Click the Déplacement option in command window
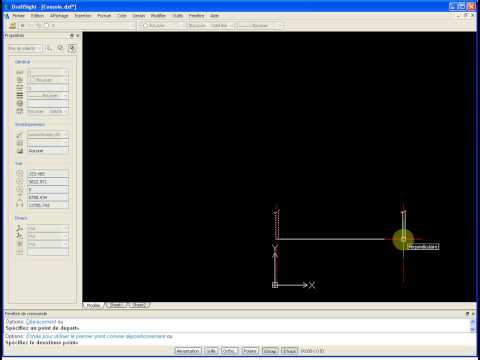Image resolution: width=480 pixels, height=360 pixels. pyautogui.click(x=41, y=322)
